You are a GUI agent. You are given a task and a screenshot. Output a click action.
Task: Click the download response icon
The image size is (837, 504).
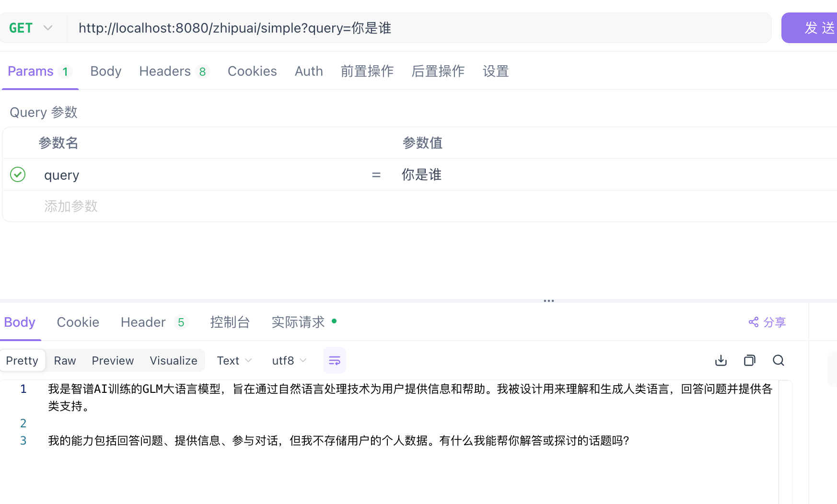click(x=721, y=360)
